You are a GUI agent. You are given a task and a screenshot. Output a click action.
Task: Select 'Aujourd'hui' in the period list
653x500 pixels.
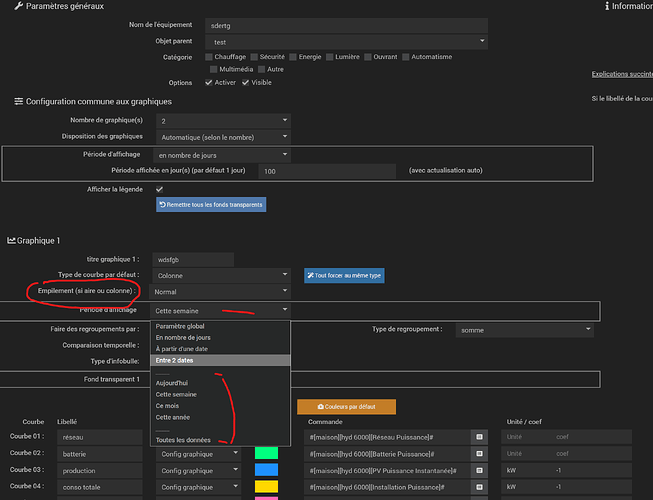[174, 382]
